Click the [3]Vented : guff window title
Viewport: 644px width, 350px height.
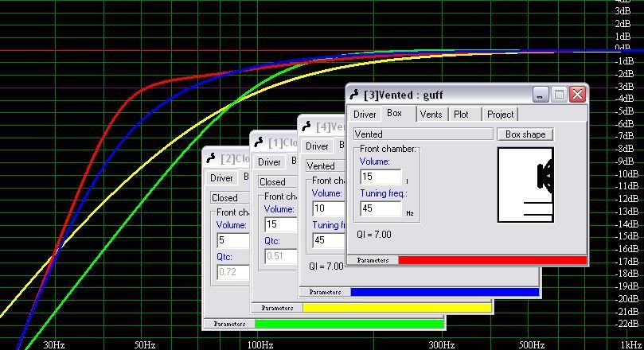(x=404, y=95)
